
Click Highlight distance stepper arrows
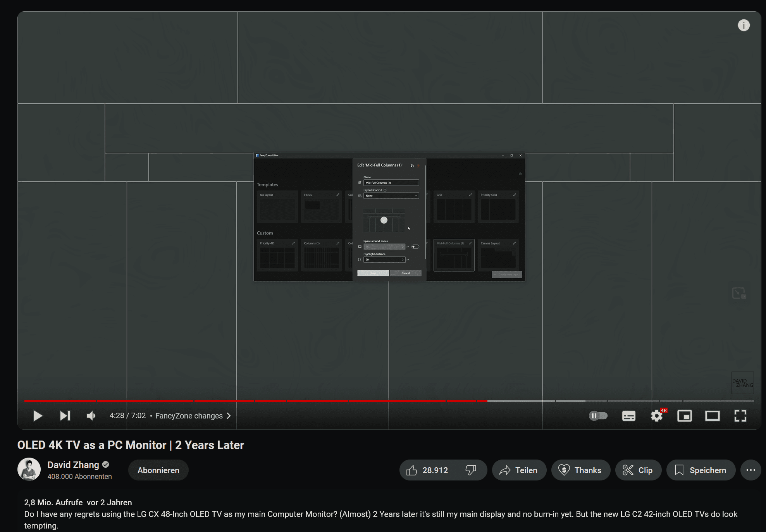(403, 260)
